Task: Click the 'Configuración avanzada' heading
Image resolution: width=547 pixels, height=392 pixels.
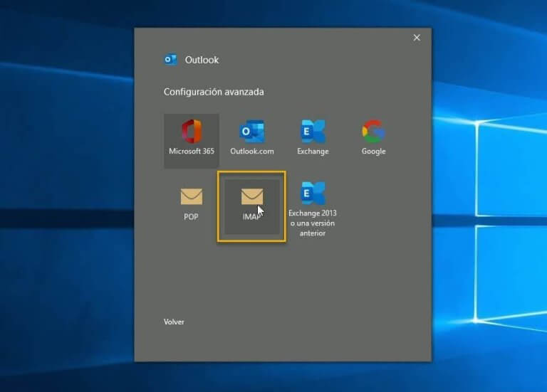Action: pyautogui.click(x=214, y=92)
